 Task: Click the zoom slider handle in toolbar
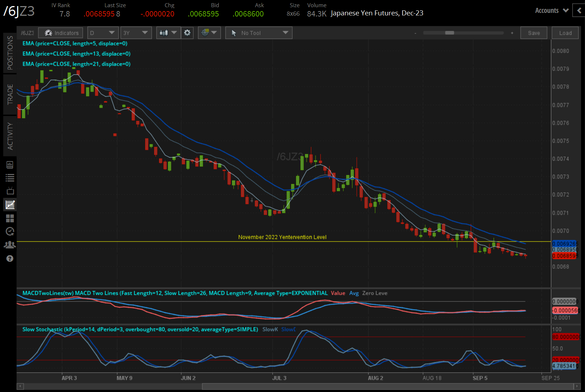450,33
